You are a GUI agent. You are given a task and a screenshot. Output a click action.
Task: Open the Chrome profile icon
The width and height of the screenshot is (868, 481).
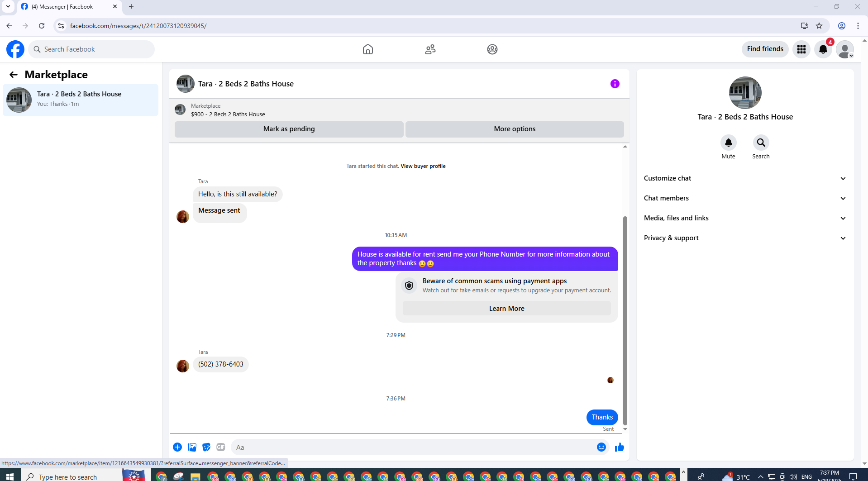[x=842, y=26]
